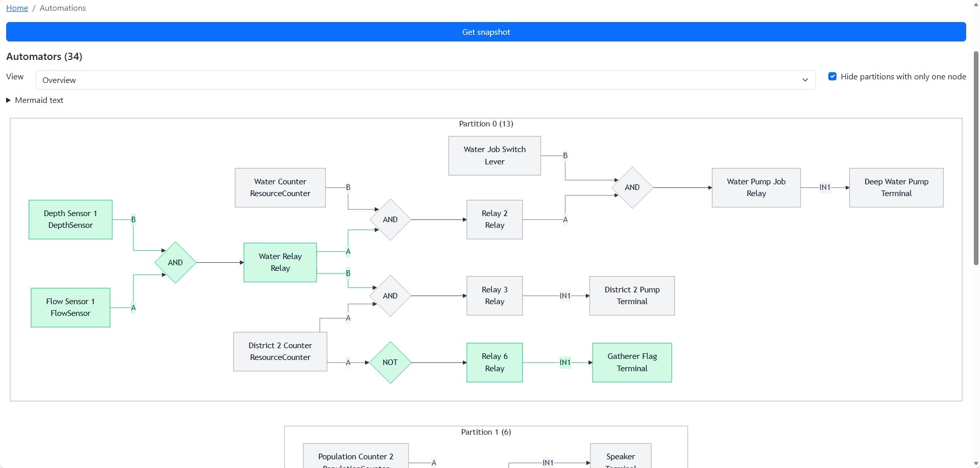
Task: Select the AND gate after Depth Sensor 1
Action: 175,263
